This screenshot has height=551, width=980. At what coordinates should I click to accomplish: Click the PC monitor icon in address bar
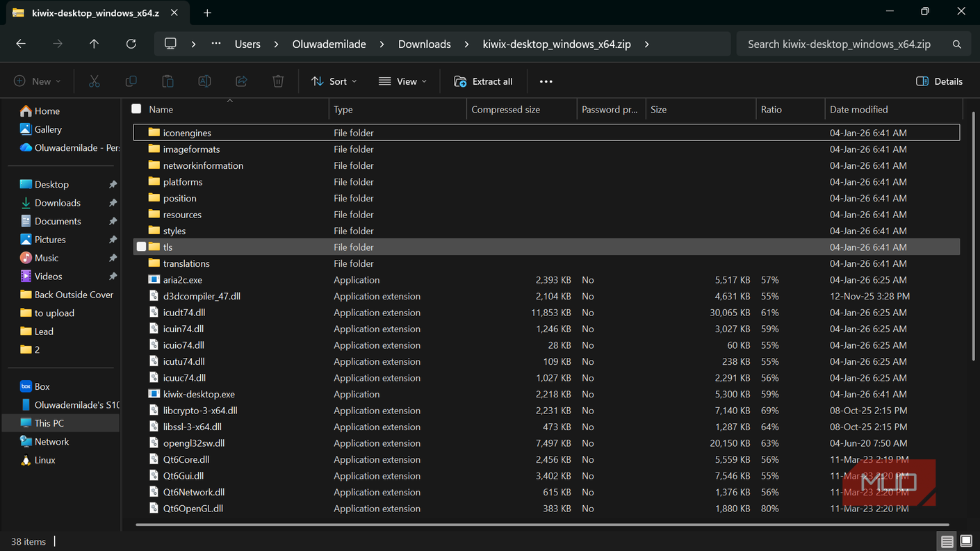[x=170, y=44]
